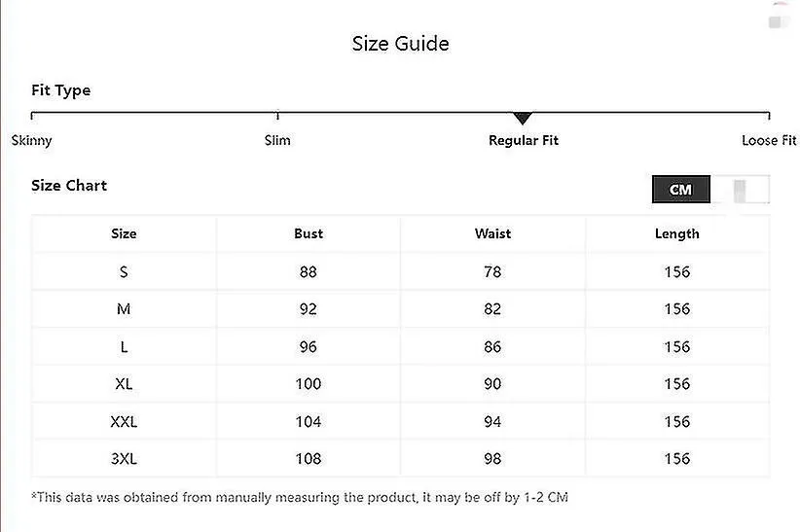Image resolution: width=800 pixels, height=532 pixels.
Task: Select the Regular Fit label
Action: pos(524,140)
